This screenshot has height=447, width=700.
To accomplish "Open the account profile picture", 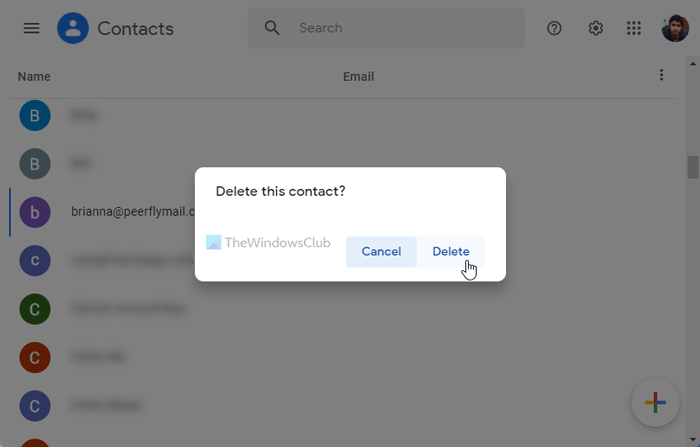I will (x=675, y=28).
